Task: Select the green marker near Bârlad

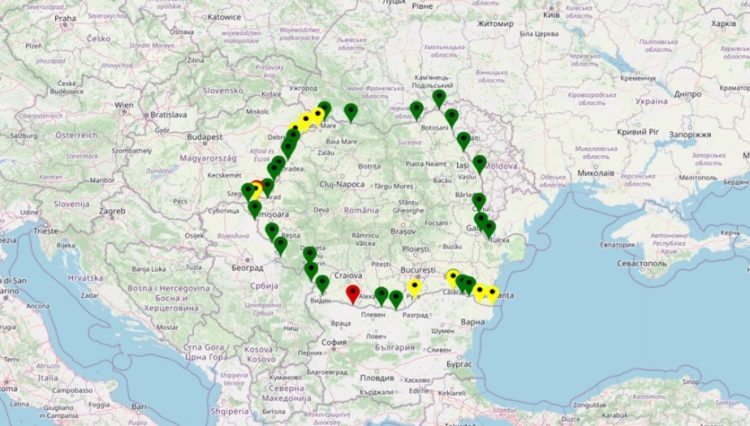Action: [x=479, y=201]
